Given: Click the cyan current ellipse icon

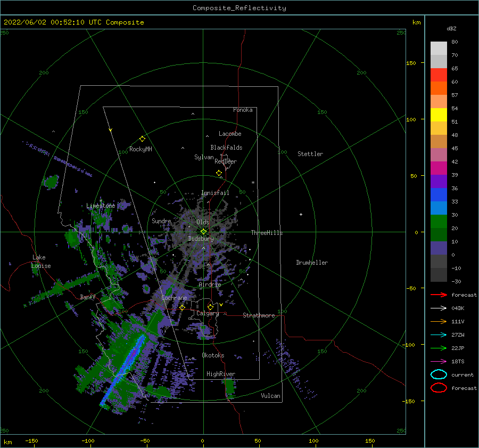Looking at the screenshot, I should (439, 374).
